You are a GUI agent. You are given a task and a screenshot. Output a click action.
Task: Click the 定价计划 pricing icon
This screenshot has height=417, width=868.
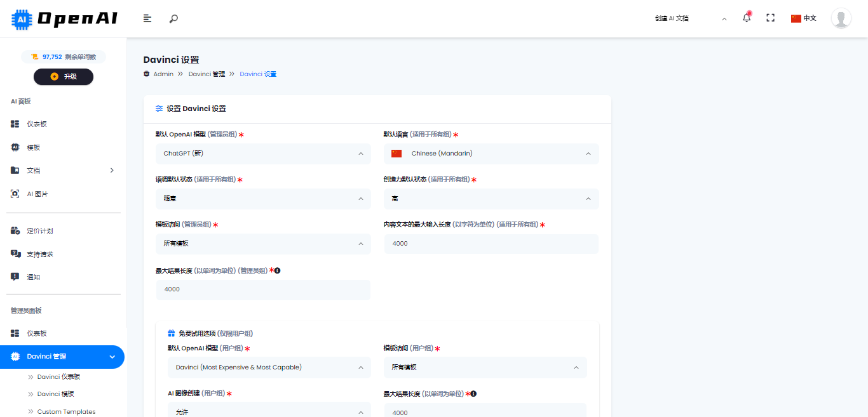(x=16, y=231)
